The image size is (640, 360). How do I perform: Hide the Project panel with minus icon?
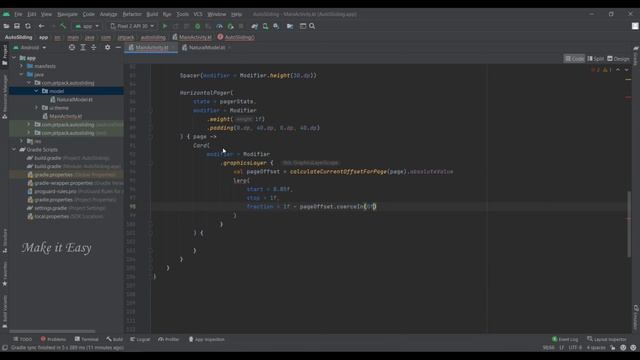coord(118,47)
